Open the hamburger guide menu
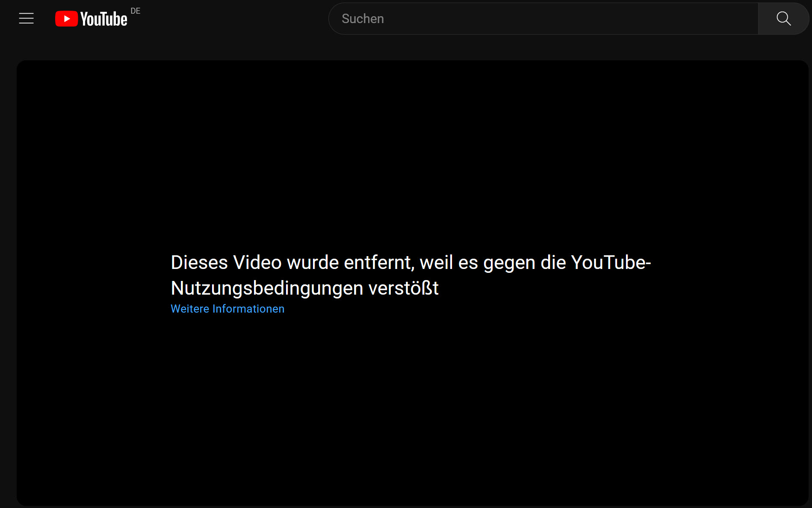The image size is (812, 508). (x=27, y=18)
